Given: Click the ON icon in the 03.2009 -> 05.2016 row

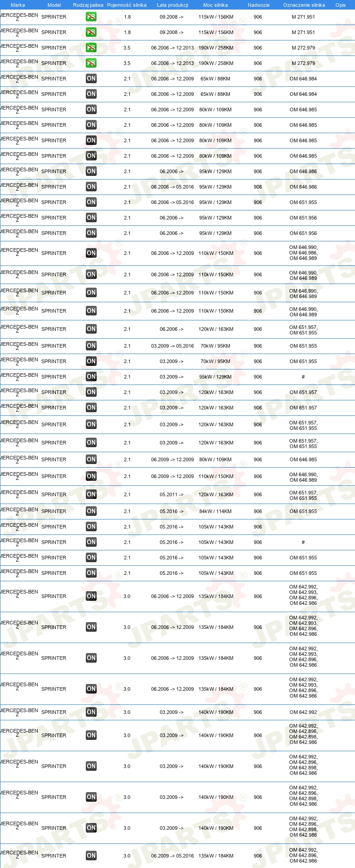Looking at the screenshot, I should 91,346.
